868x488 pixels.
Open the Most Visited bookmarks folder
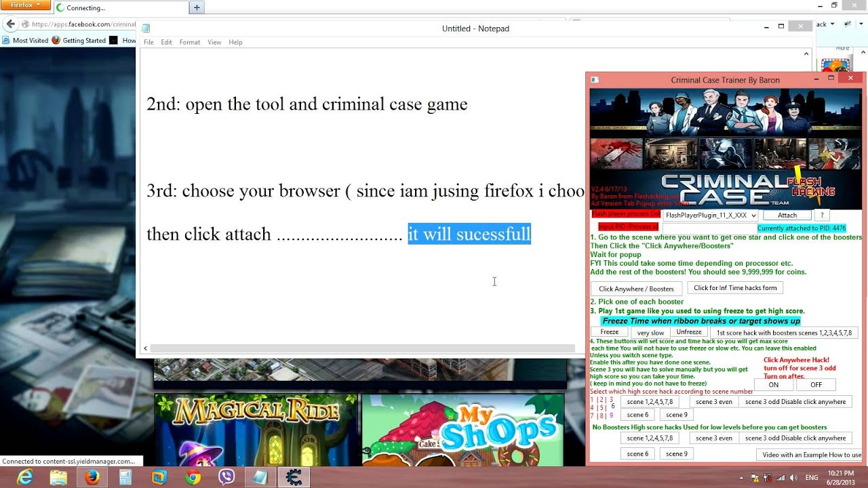[26, 40]
